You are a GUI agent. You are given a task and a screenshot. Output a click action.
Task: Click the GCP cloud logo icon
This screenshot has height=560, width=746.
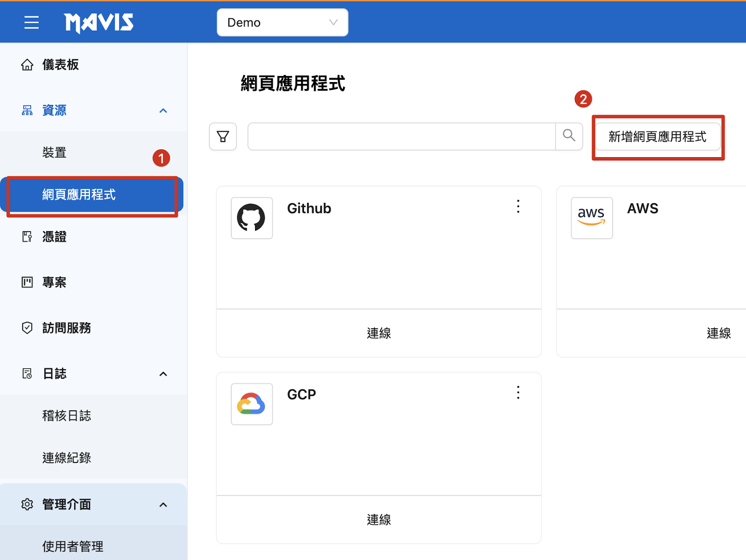coord(252,404)
